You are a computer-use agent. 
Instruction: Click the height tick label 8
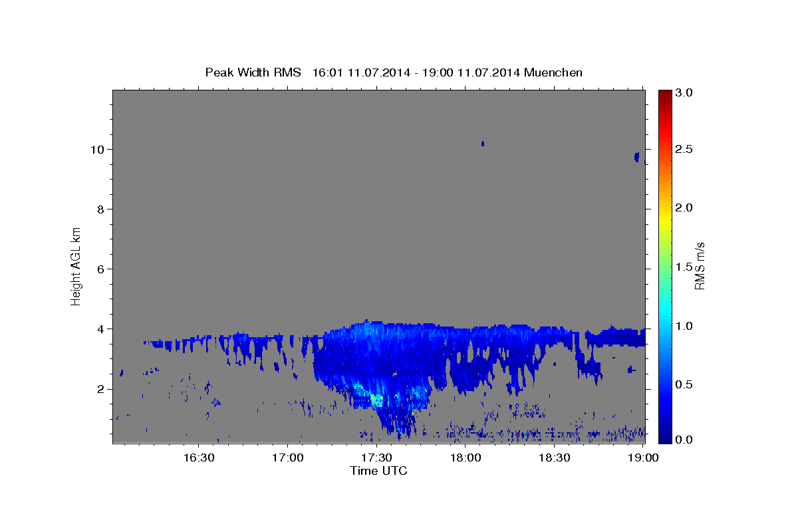coord(100,209)
